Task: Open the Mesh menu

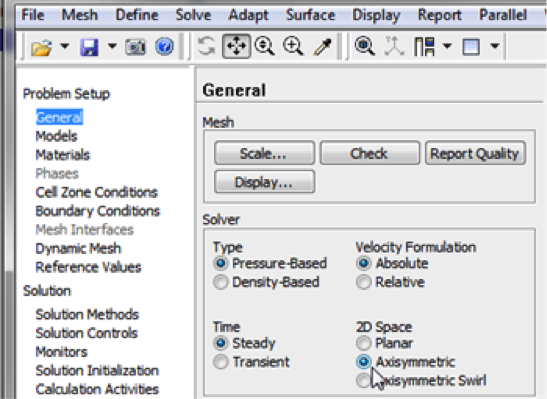Action: [80, 15]
